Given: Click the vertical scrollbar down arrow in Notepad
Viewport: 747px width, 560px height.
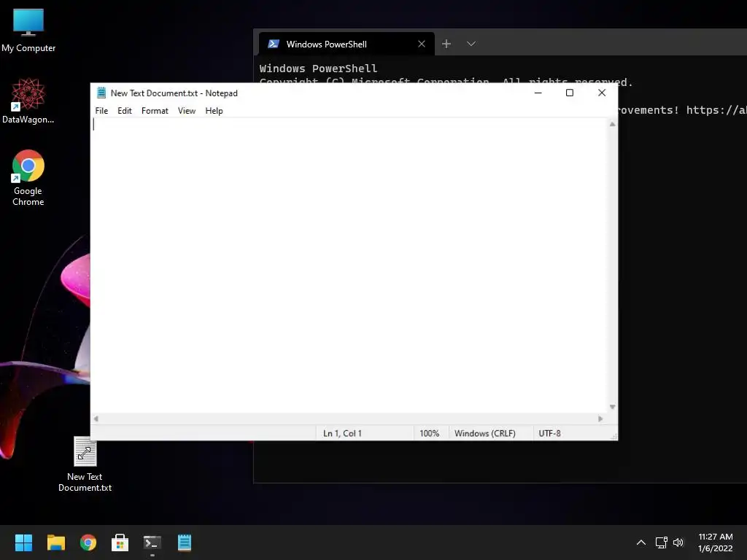Looking at the screenshot, I should tap(612, 407).
